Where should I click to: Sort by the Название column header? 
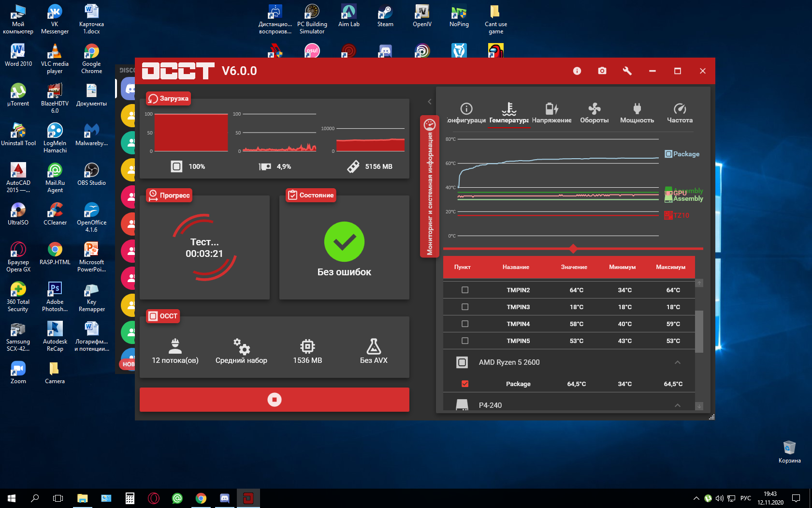click(x=516, y=267)
